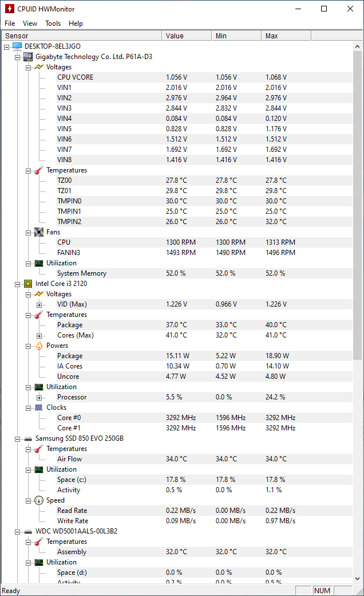Click the Clocks icon under the CPU section
The height and width of the screenshot is (596, 364).
[38, 407]
